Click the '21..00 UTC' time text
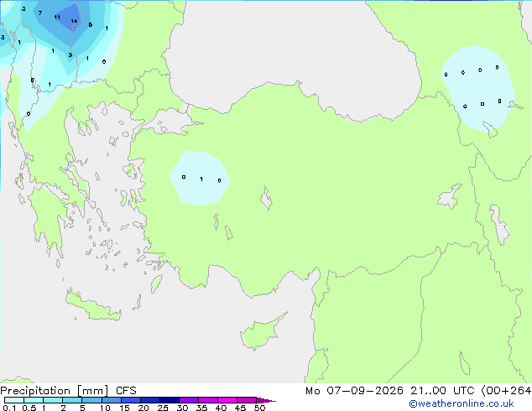 (442, 391)
